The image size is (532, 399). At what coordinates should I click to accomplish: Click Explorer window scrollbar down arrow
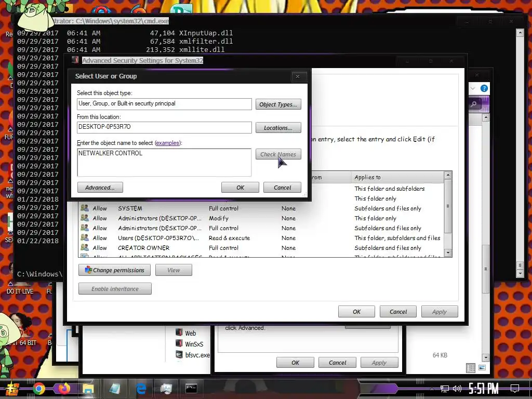486,357
